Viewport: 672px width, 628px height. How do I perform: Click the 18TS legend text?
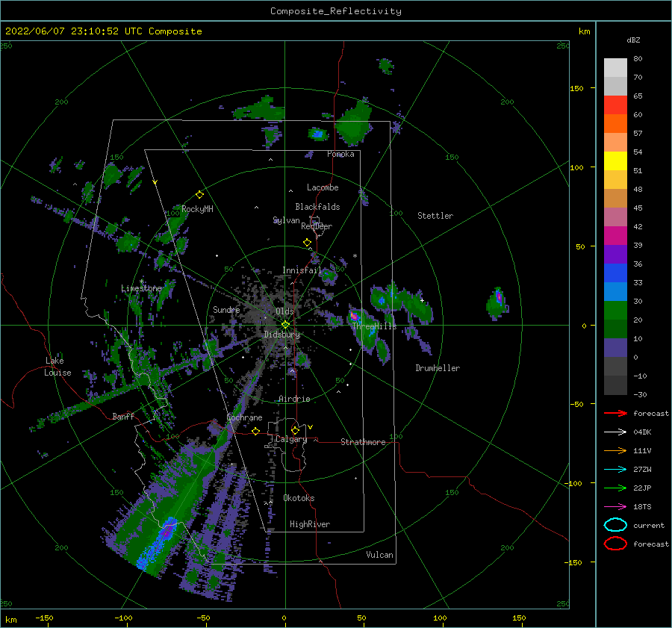642,507
